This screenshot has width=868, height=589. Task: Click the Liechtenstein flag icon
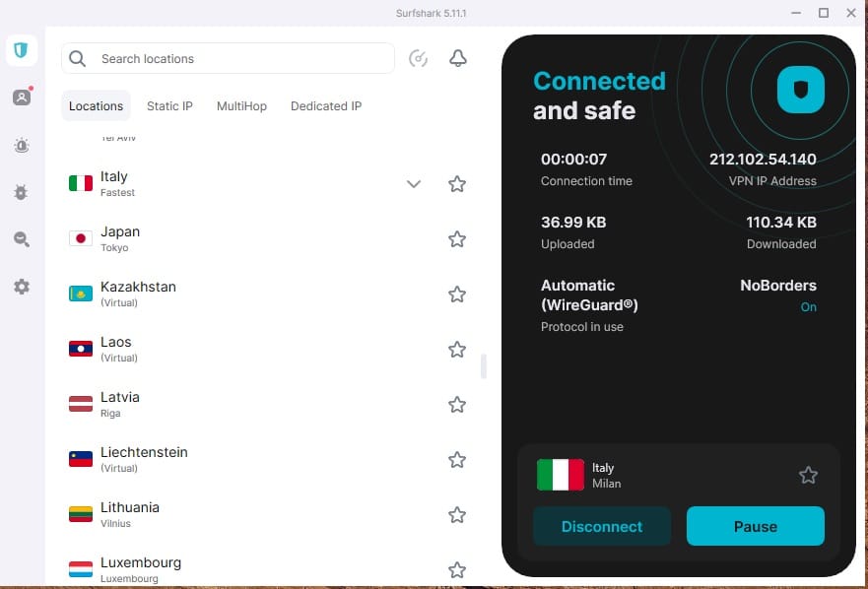click(81, 459)
